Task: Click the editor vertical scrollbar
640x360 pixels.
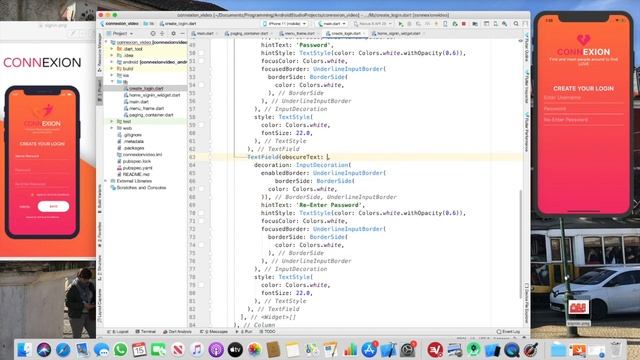Action: point(520,244)
